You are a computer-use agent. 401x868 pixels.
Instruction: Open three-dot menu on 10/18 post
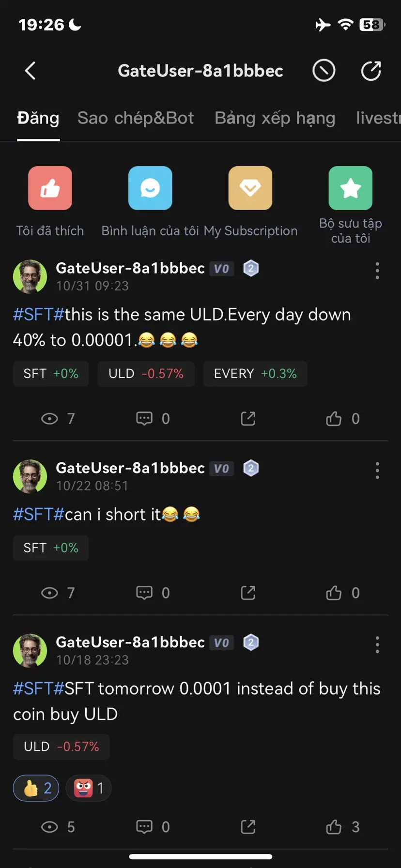[x=377, y=645]
